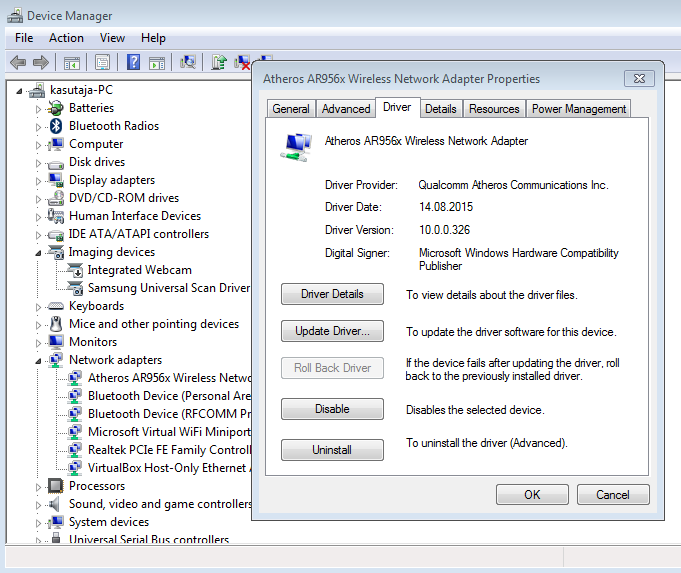The height and width of the screenshot is (573, 681).
Task: Click the System devices icon
Action: coord(56,522)
